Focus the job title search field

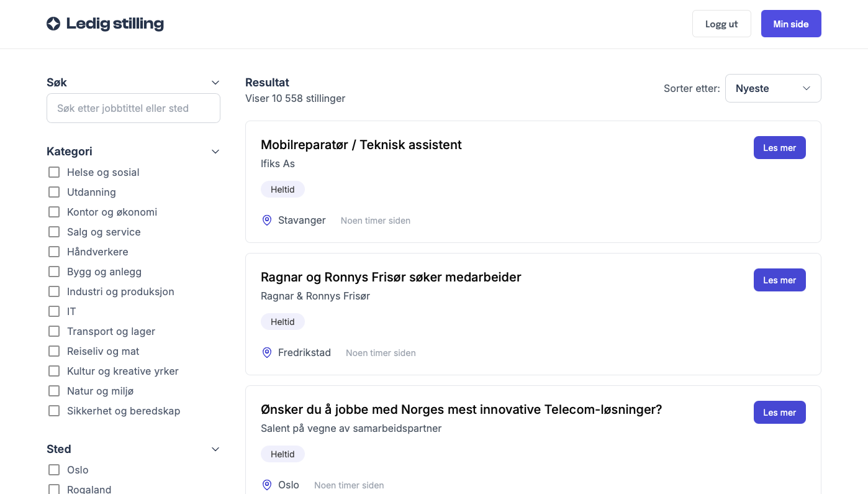coord(133,108)
